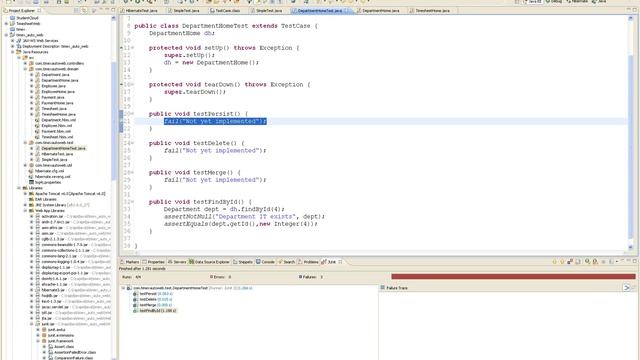Collapse the testPersist() fold marker
Image resolution: width=640 pixels, height=360 pixels.
point(132,114)
